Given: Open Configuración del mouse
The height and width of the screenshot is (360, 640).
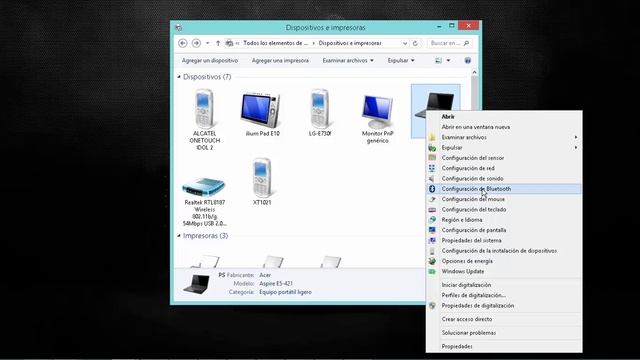Looking at the screenshot, I should 473,199.
